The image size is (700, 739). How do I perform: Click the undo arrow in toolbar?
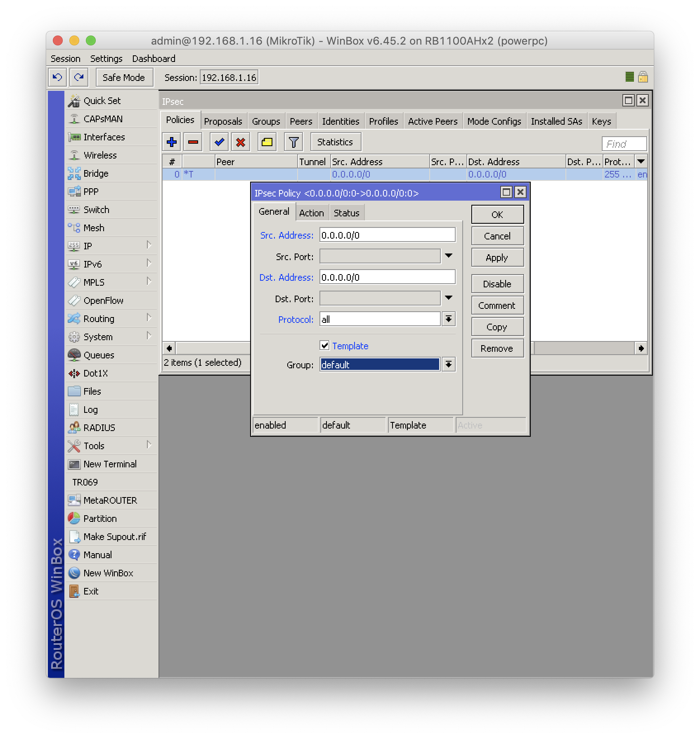[x=57, y=77]
